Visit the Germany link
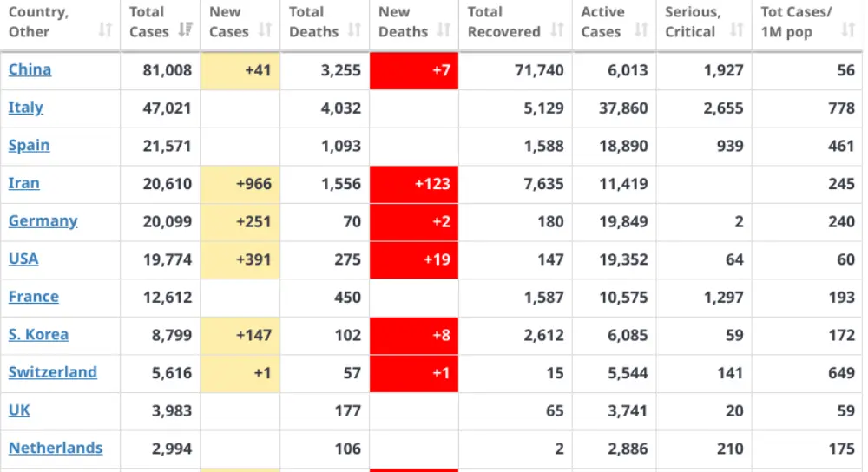Viewport: 868px width, 472px height. pos(43,221)
